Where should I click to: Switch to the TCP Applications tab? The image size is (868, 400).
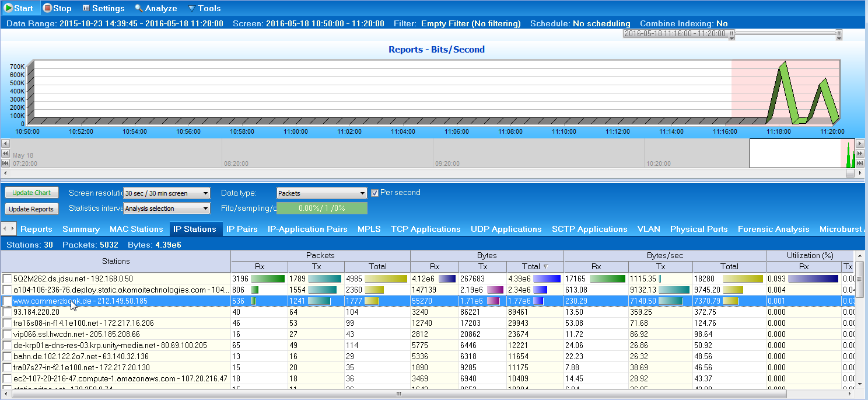[x=425, y=229]
